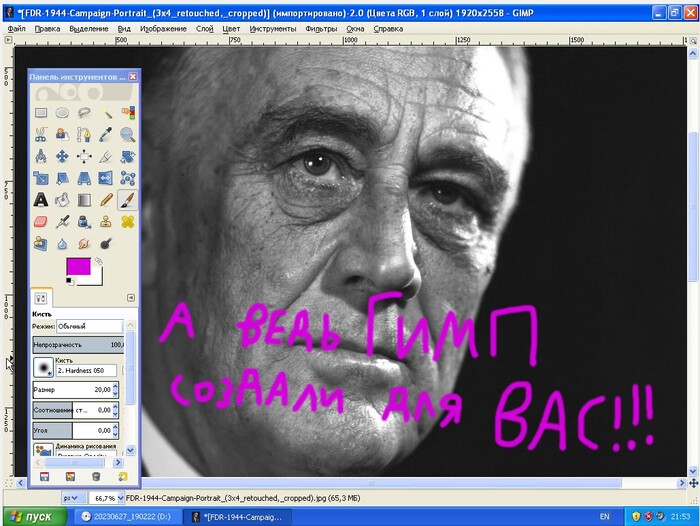The width and height of the screenshot is (700, 526).
Task: Select the Select by Color tool
Action: point(128,113)
